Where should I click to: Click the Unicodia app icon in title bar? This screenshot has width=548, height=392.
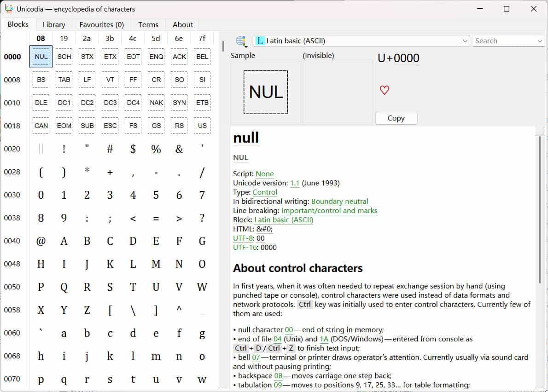tap(8, 8)
